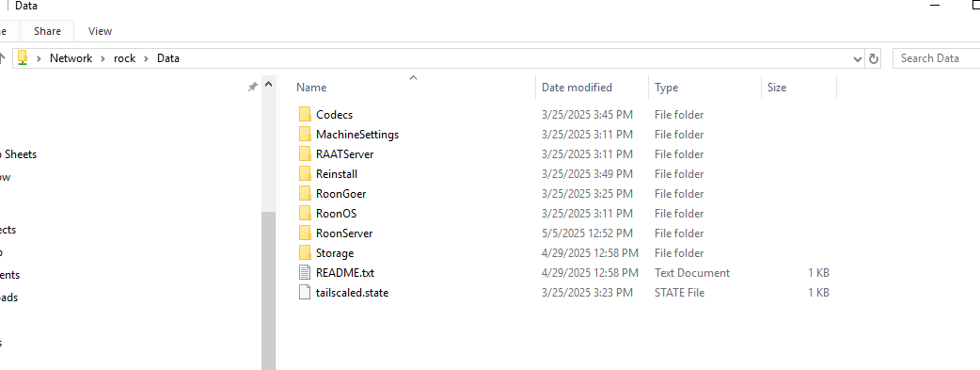Sort by the Name column header
This screenshot has height=370, width=980.
click(x=311, y=88)
